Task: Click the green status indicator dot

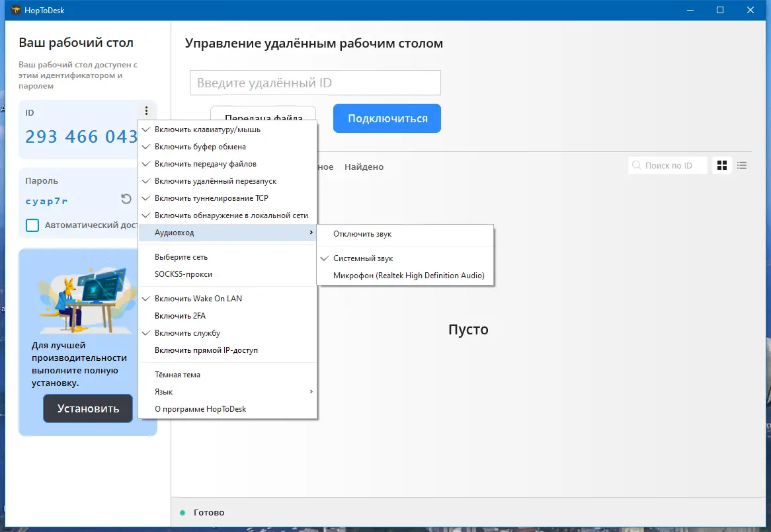Action: (x=183, y=513)
